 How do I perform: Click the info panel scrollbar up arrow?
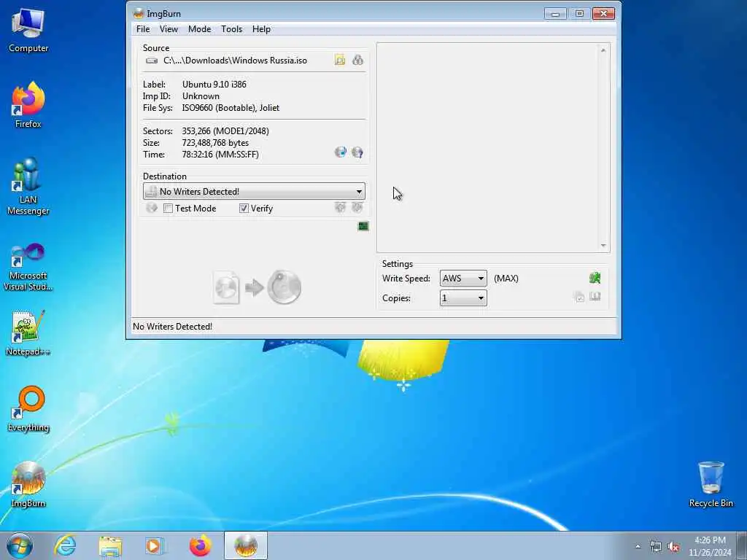603,50
